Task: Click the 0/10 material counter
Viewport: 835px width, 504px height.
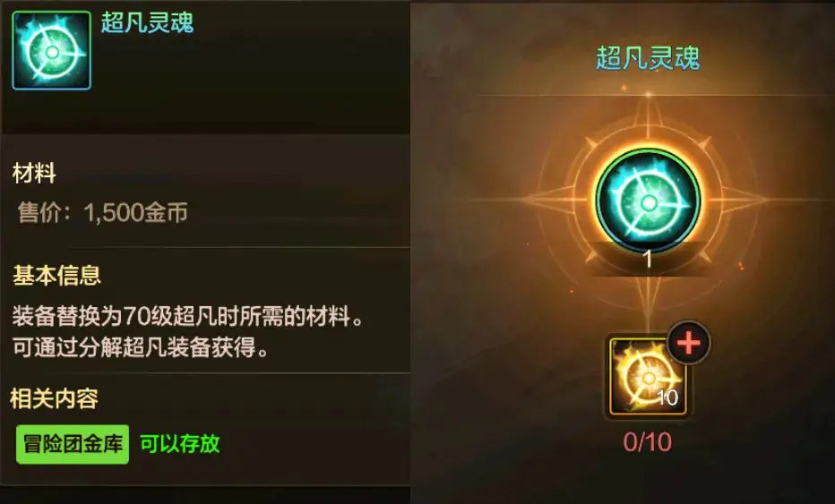Action: coord(648,442)
